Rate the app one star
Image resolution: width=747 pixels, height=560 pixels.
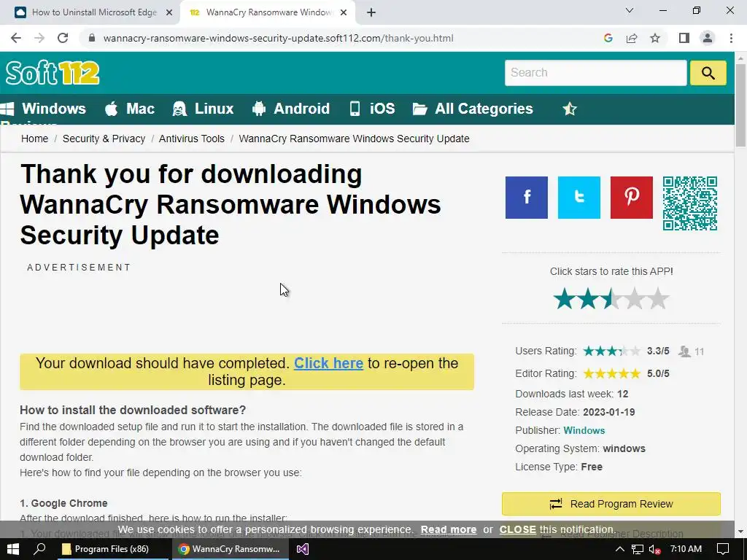565,298
